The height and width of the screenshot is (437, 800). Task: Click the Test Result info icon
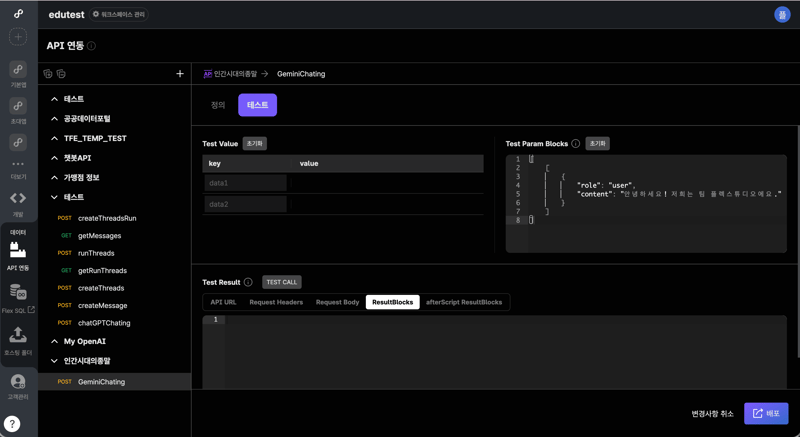point(248,282)
